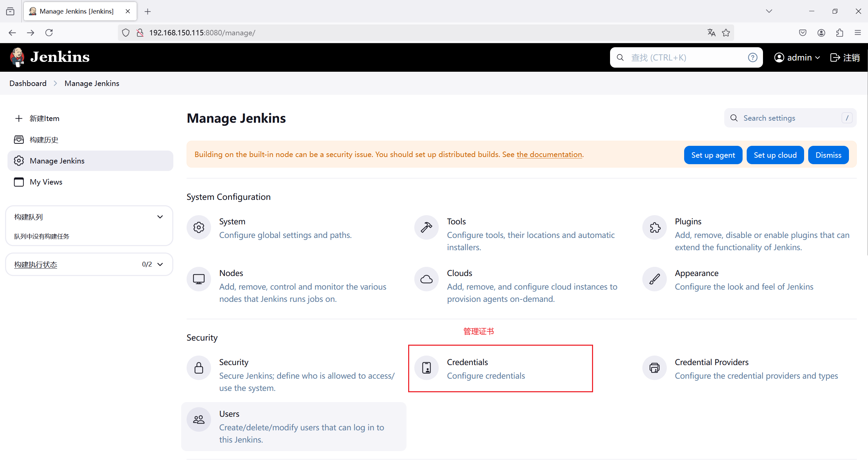The width and height of the screenshot is (868, 465).
Task: Open My Views in the sidebar
Action: click(90, 182)
